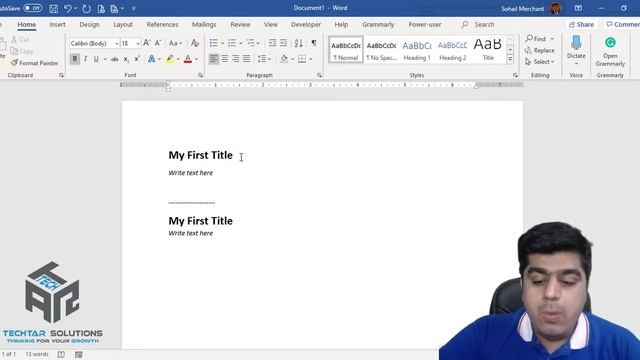This screenshot has height=360, width=640.
Task: Open underline style dropdown arrow
Action: 104,59
